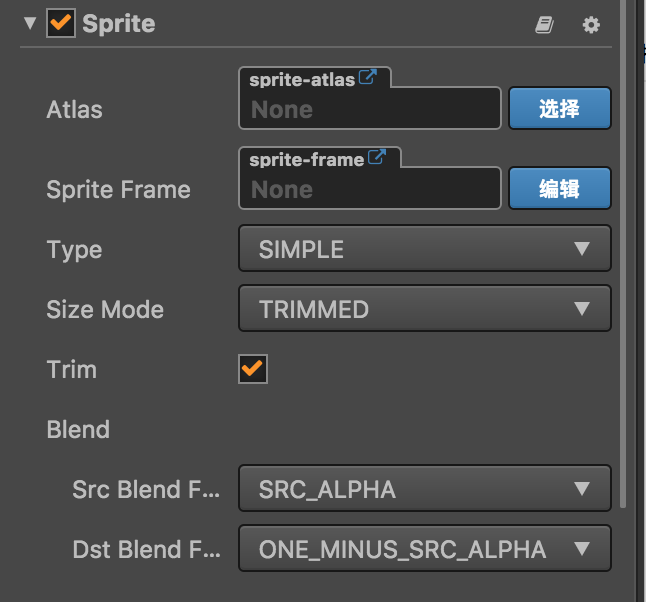Click the Sprite Frame property label
Viewport: 646px width, 602px height.
point(118,189)
